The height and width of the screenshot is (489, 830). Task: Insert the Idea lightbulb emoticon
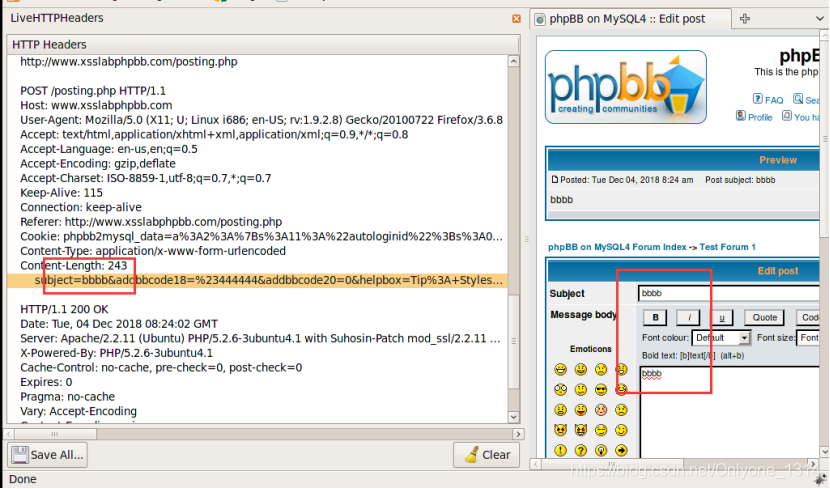601,450
